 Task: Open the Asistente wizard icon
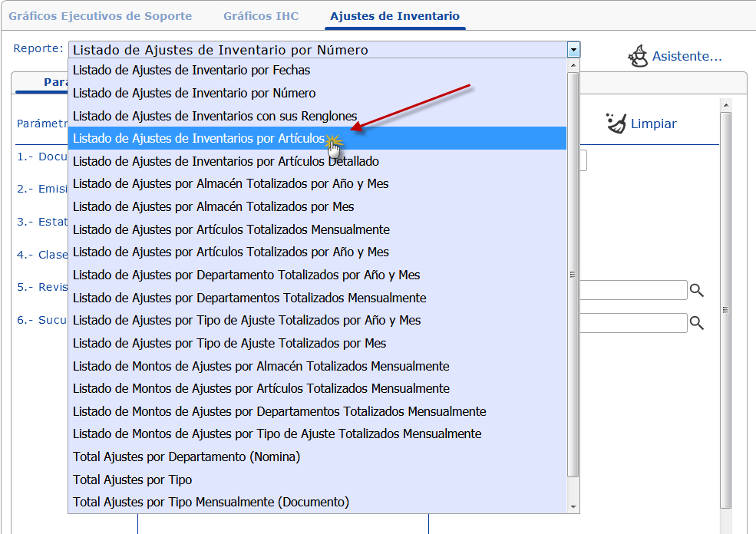point(638,56)
